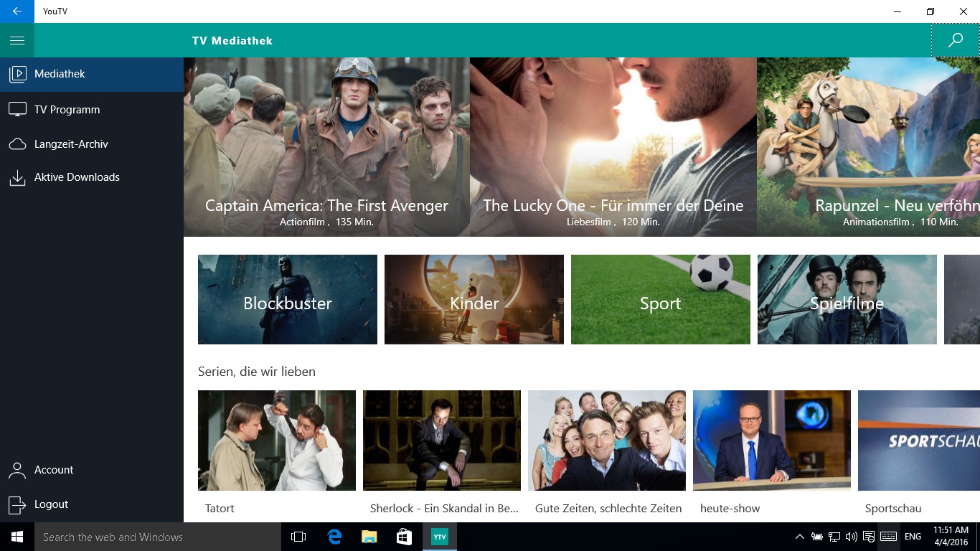Viewport: 980px width, 551px height.
Task: Select the Mediathek sidebar menu entry
Action: point(61,74)
